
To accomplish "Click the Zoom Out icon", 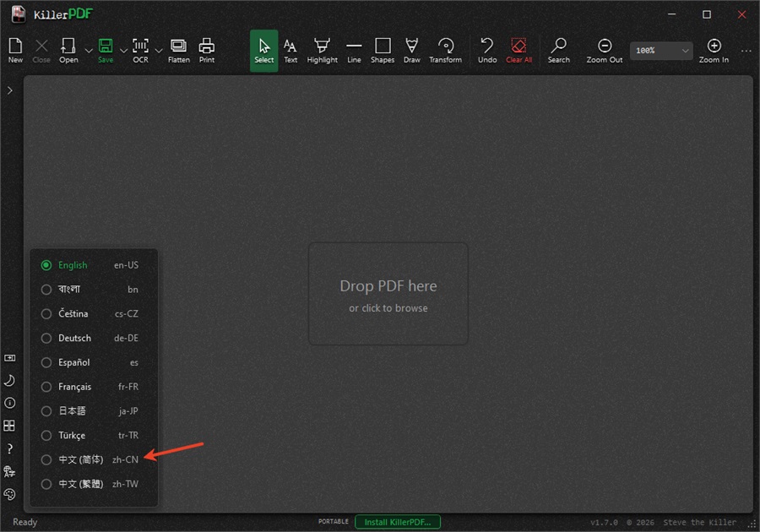I will coord(605,51).
